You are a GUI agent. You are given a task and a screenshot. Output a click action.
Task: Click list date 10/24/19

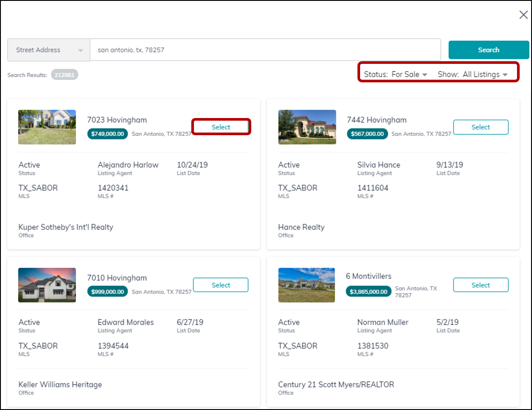point(192,165)
